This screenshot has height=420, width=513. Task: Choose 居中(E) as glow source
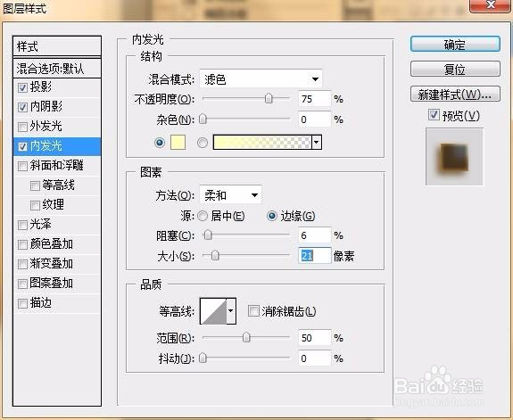pos(203,216)
